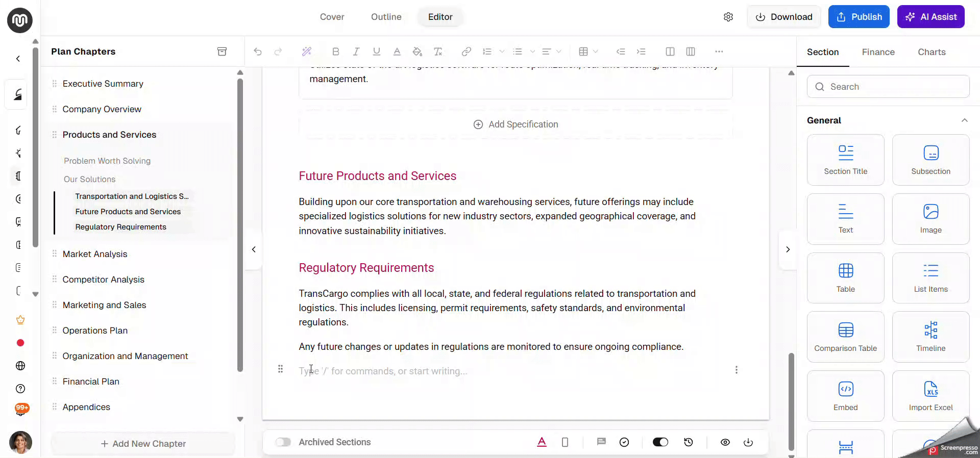Click the Download button
Image resolution: width=980 pixels, height=458 pixels.
coord(784,17)
